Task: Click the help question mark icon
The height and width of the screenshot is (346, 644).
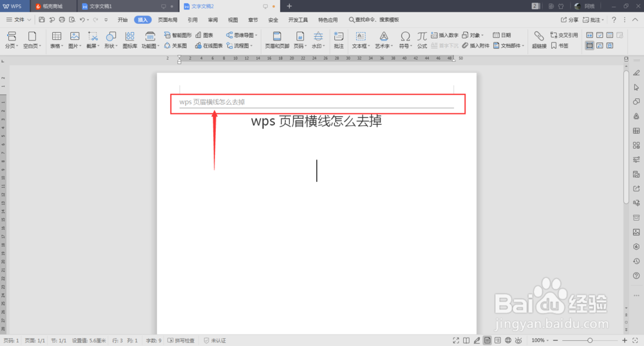Action: (x=614, y=20)
